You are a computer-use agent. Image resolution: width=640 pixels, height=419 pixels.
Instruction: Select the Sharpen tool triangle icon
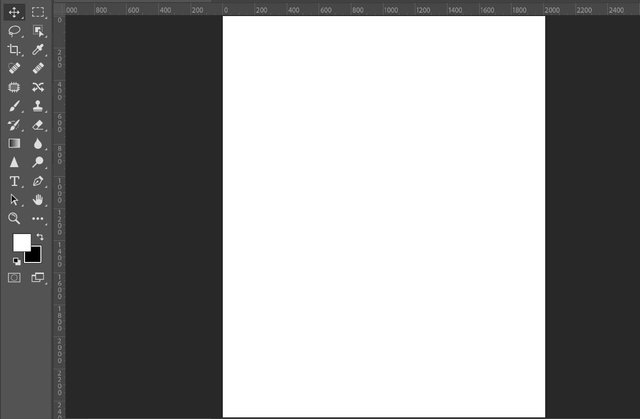click(x=14, y=162)
